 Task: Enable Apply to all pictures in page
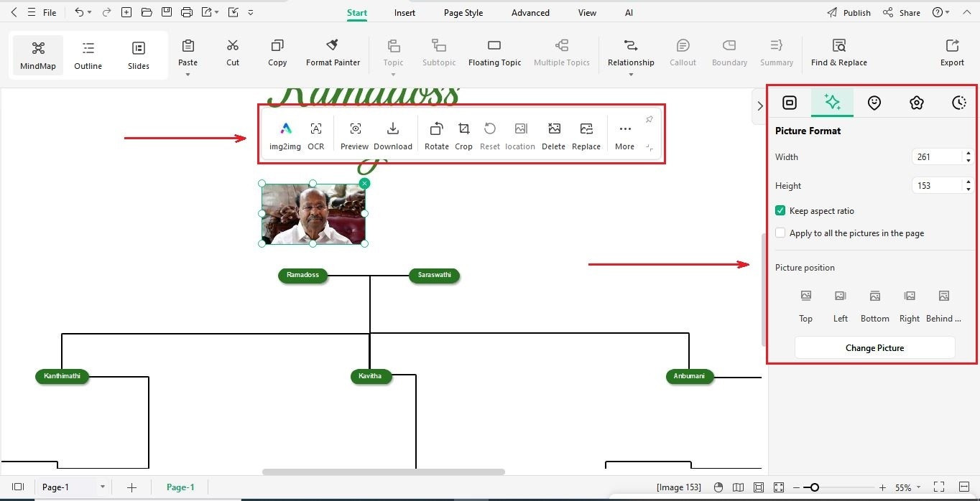[780, 233]
